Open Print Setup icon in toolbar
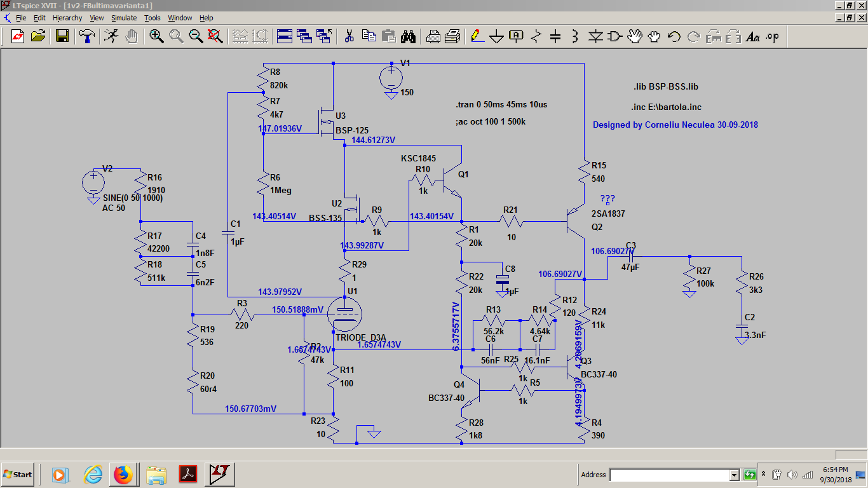The height and width of the screenshot is (488, 868). tap(452, 36)
